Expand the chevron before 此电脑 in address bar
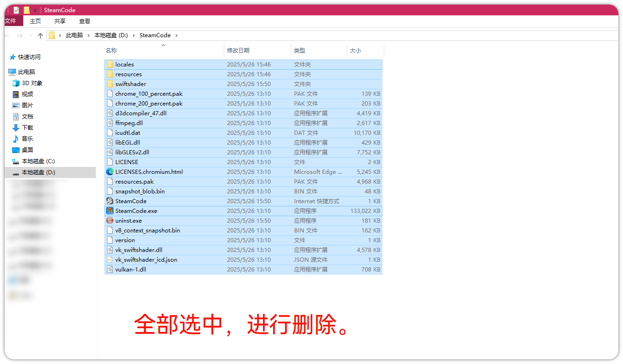 pyautogui.click(x=60, y=35)
